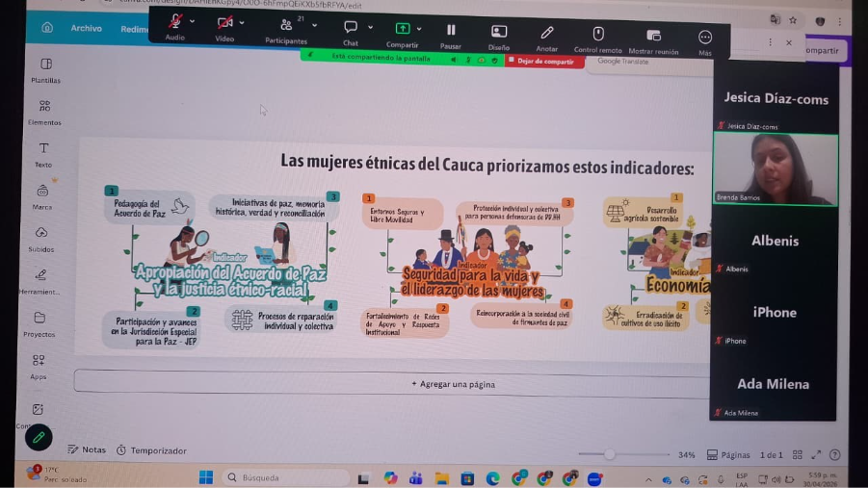Expand Compartir options arrow
Image resolution: width=868 pixels, height=488 pixels.
pos(419,29)
